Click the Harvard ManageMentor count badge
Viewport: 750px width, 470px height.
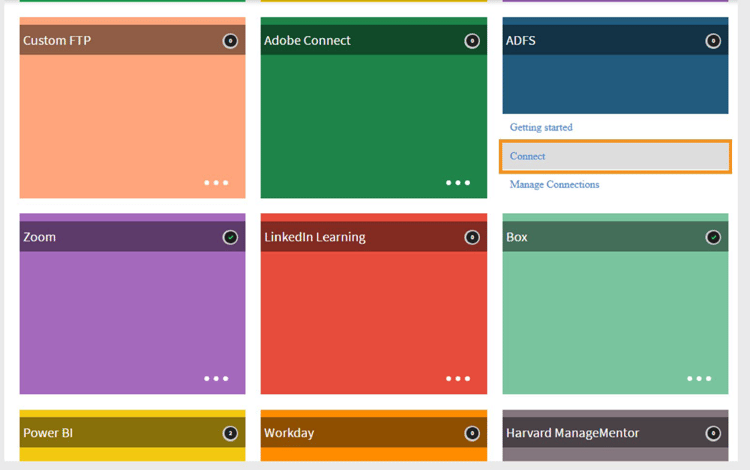[713, 433]
